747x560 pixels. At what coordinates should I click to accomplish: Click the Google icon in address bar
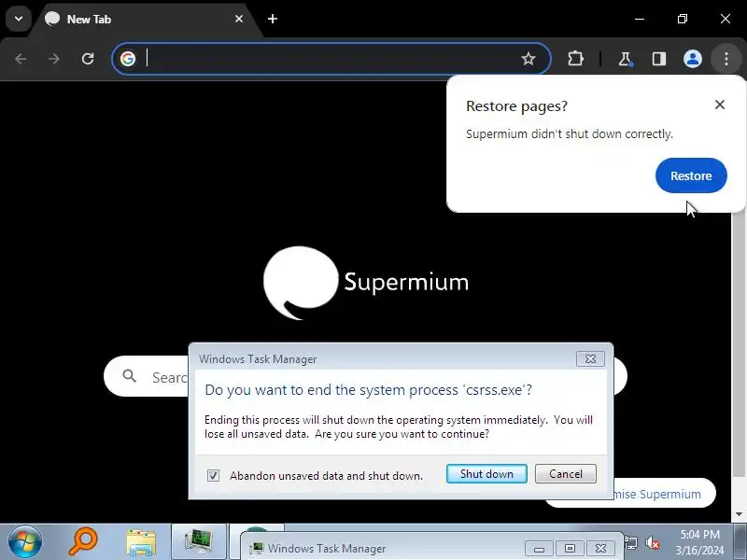(x=128, y=59)
